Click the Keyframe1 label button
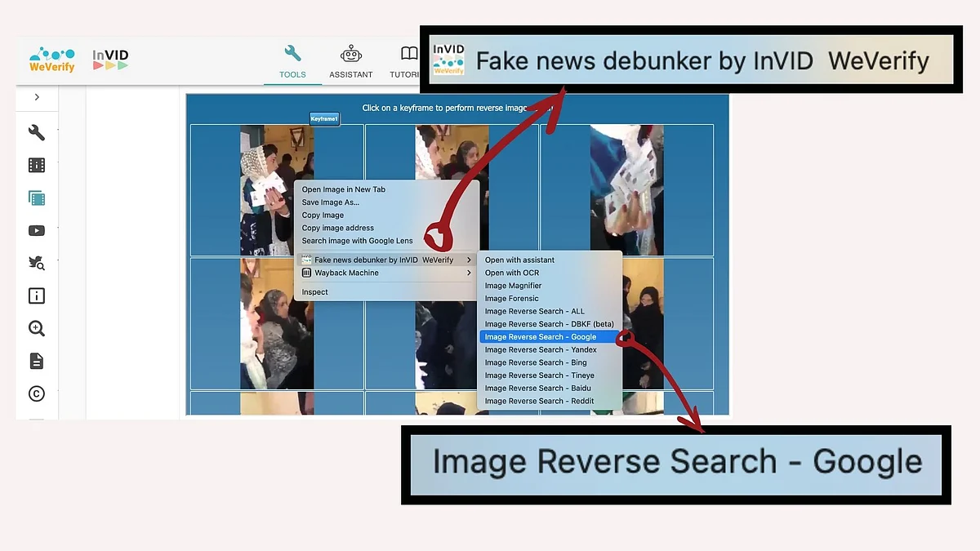Image resolution: width=980 pixels, height=551 pixels. click(324, 119)
